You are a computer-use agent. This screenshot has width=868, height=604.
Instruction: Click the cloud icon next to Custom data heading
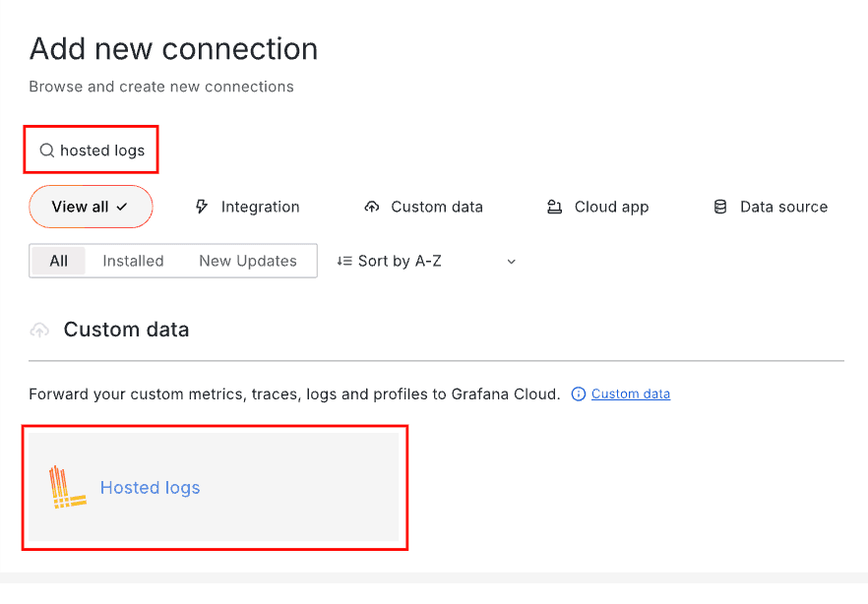39,330
